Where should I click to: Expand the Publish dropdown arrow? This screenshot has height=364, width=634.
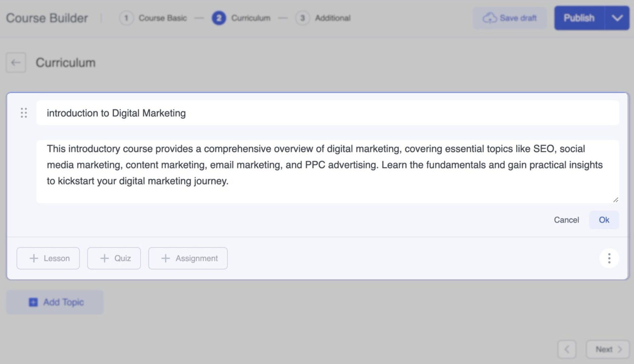pyautogui.click(x=617, y=18)
